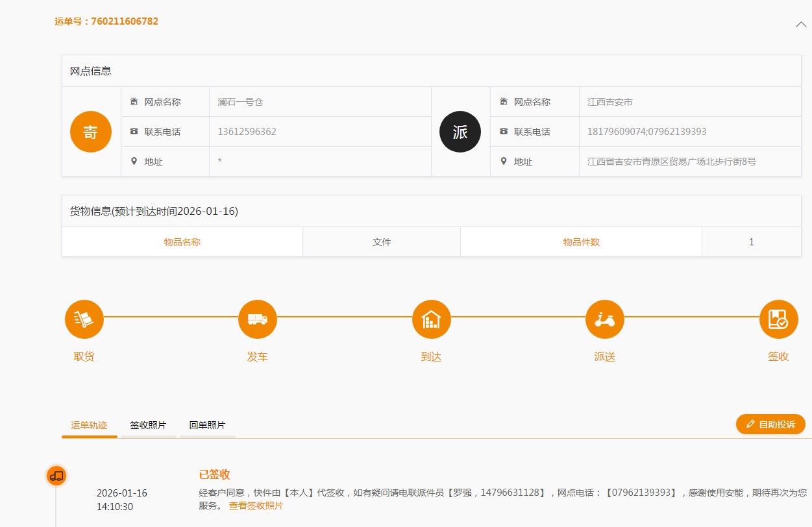
Task: Click the waybill number 760211606782
Action: (124, 21)
